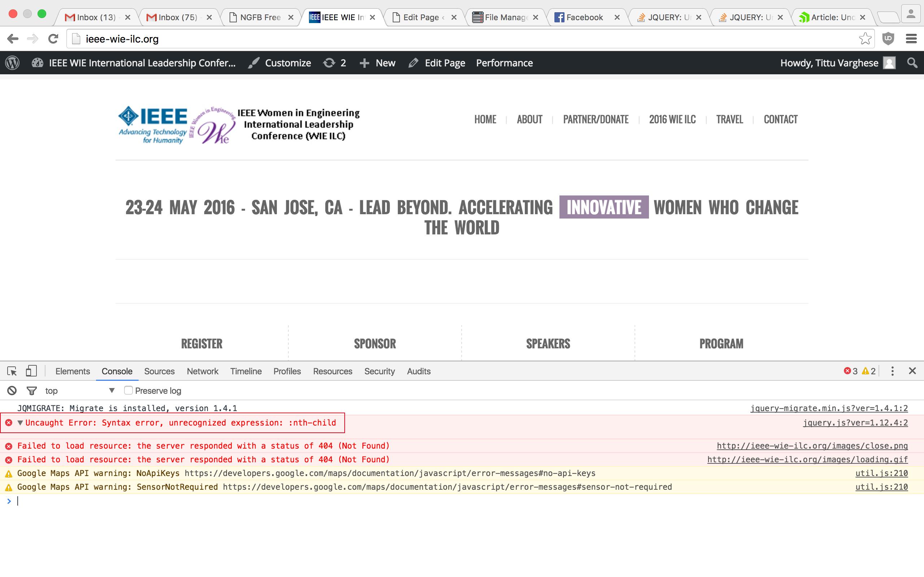Click the console command input prompt

[38, 501]
